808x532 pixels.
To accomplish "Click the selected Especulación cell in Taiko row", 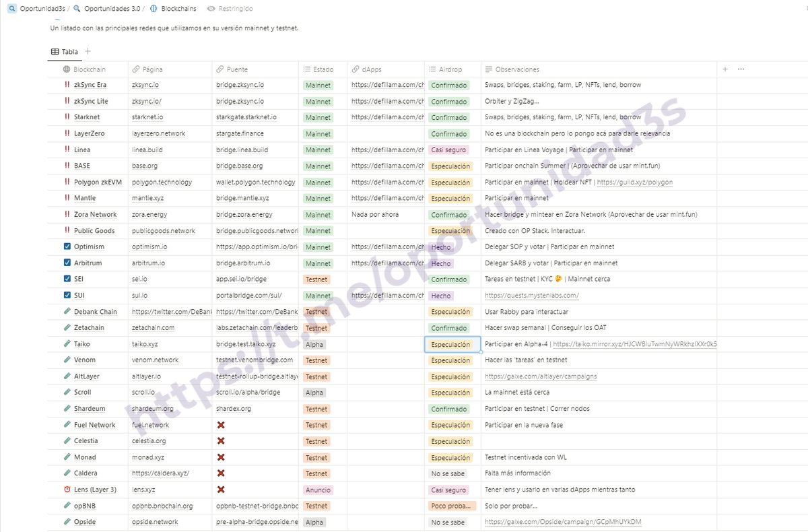I will 452,344.
